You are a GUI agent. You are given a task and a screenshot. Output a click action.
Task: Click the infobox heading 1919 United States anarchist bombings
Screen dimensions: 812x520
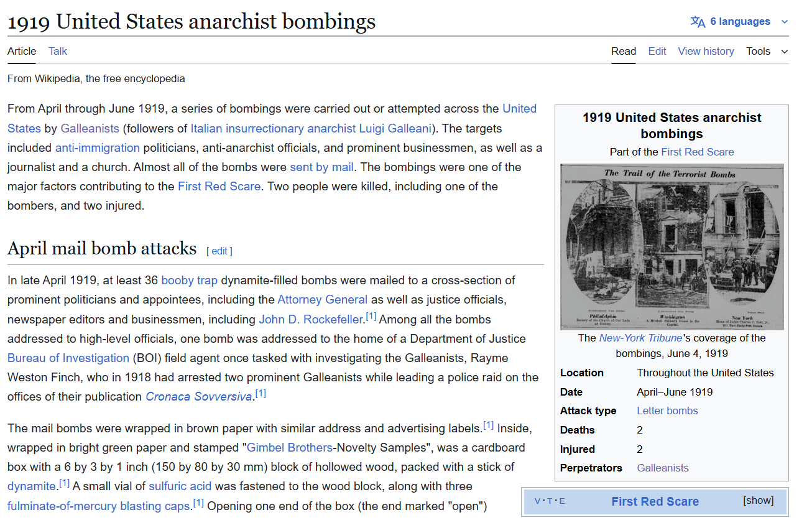tap(672, 126)
